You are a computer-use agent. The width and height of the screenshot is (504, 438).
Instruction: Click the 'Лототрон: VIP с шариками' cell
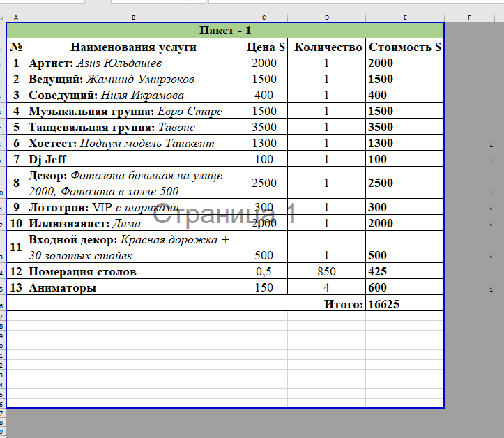pyautogui.click(x=133, y=206)
